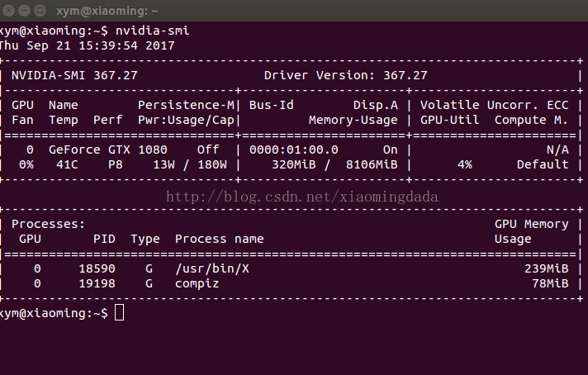The image size is (588, 375).
Task: Click the 8106MiB total memory value
Action: pyautogui.click(x=372, y=164)
